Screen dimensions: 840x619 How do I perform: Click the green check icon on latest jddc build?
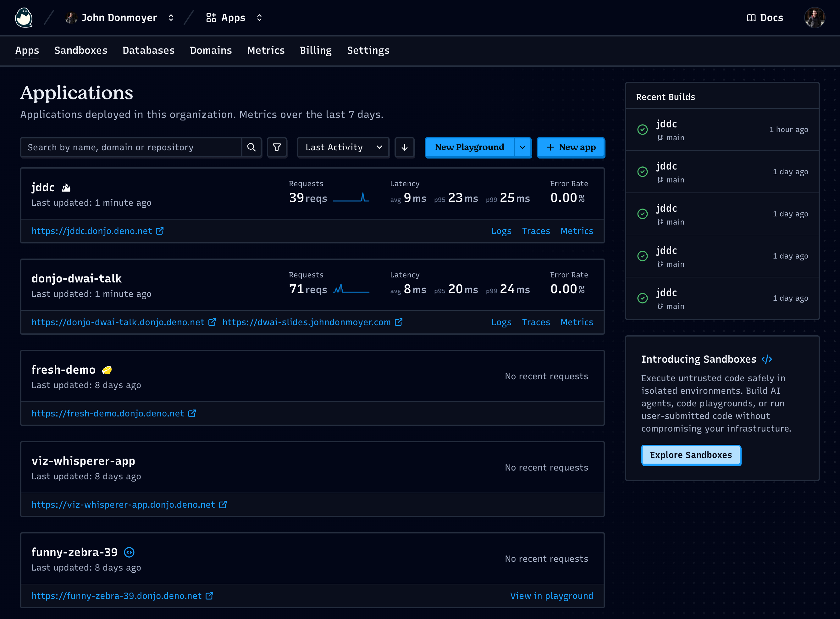[643, 129]
